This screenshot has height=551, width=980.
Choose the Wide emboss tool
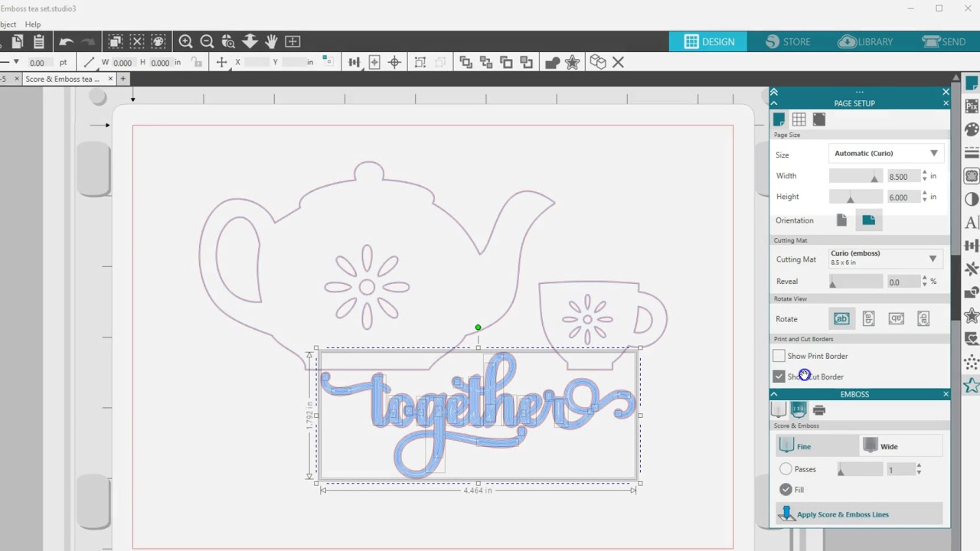tap(901, 446)
